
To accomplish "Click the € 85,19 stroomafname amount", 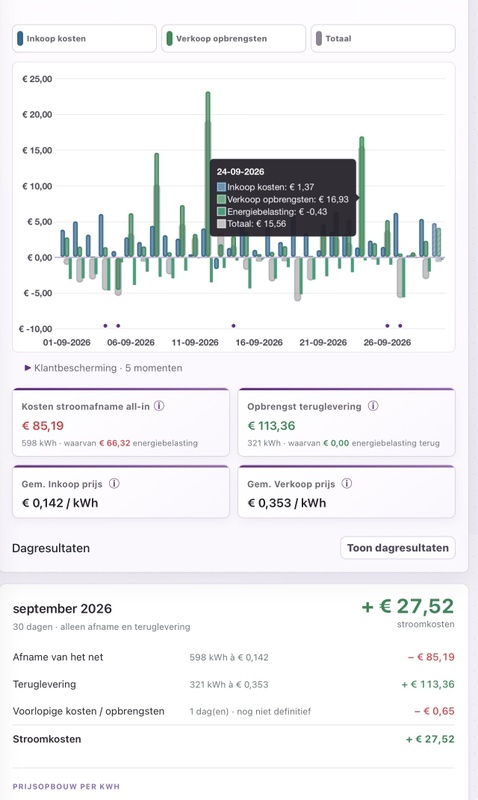I will 43,426.
